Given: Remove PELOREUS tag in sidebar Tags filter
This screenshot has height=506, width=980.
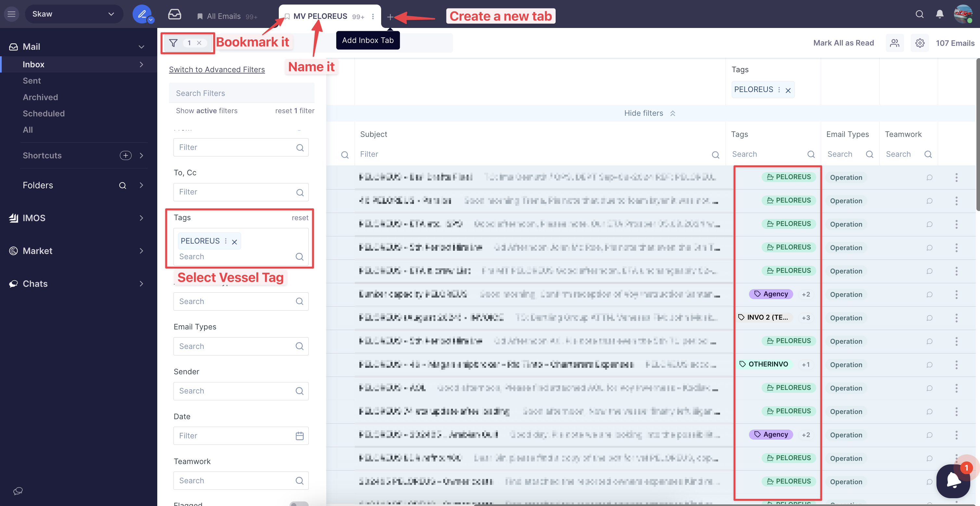Looking at the screenshot, I should [x=234, y=242].
